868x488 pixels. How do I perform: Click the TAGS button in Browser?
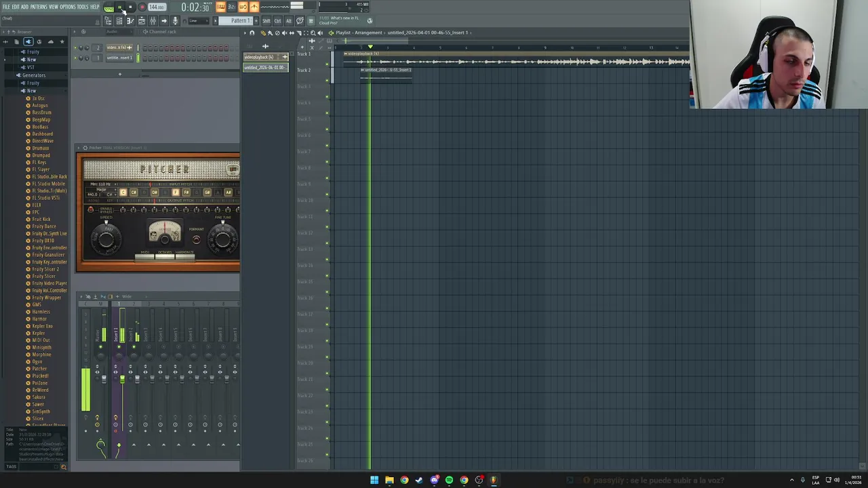11,466
